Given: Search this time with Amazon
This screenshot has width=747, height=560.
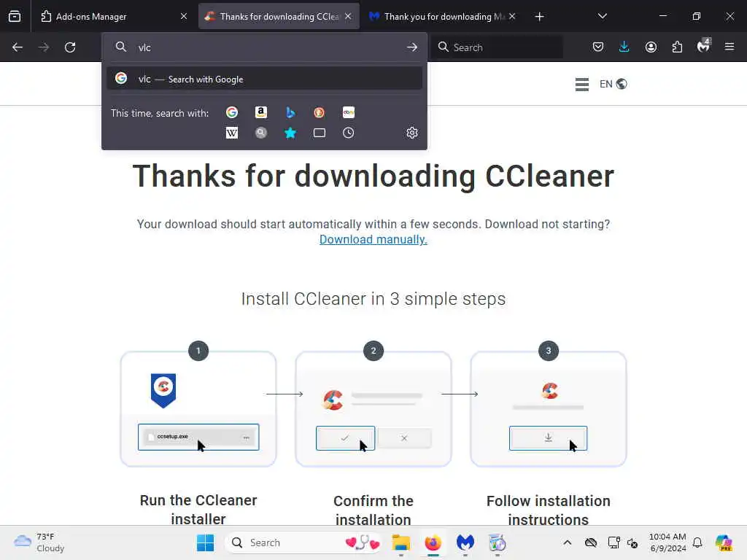Looking at the screenshot, I should (260, 112).
